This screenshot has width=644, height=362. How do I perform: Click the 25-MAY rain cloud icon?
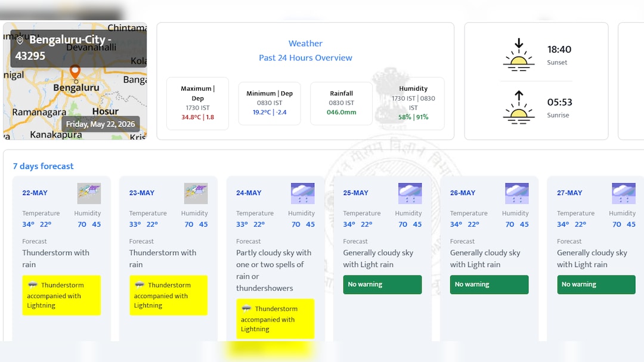tap(410, 194)
